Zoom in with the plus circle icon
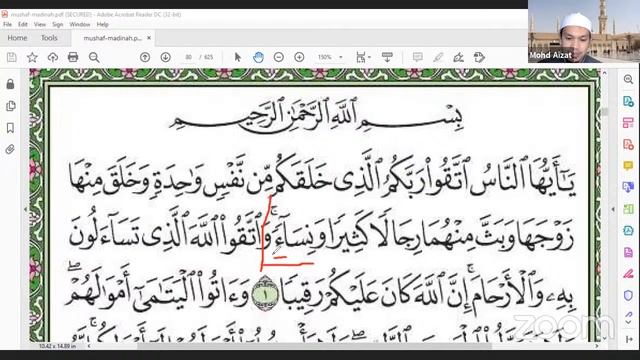Image resolution: width=640 pixels, height=360 pixels. click(299, 57)
